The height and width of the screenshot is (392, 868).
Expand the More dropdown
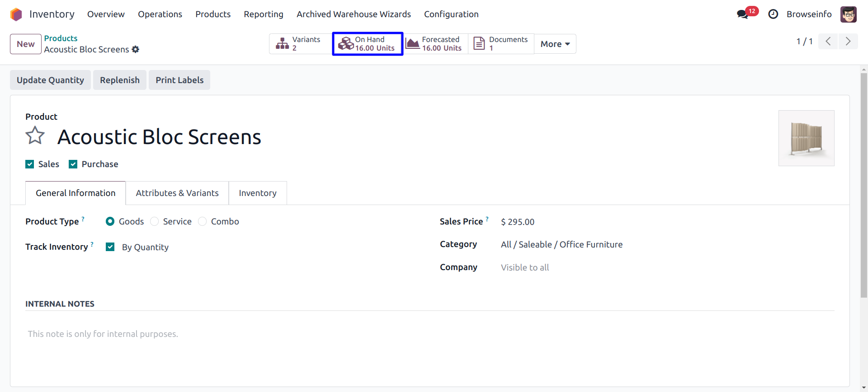pyautogui.click(x=555, y=44)
